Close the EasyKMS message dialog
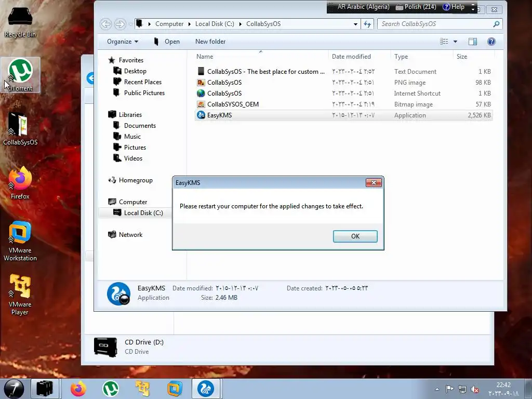The image size is (532, 399). pyautogui.click(x=374, y=182)
